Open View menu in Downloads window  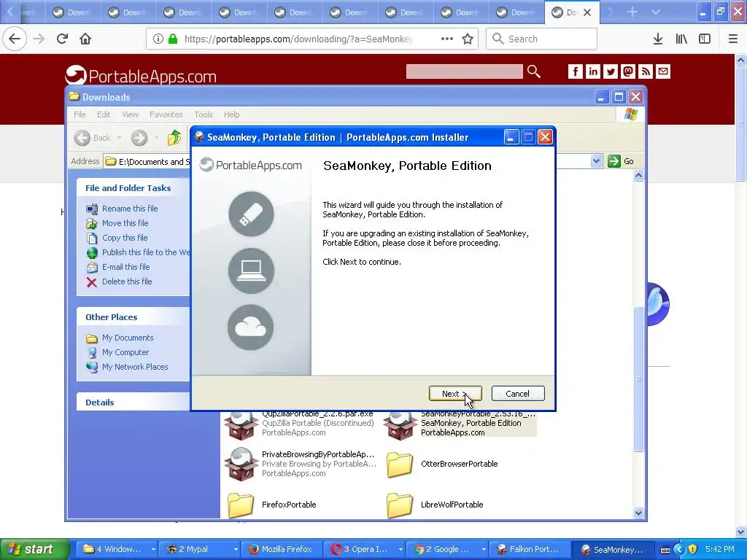130,114
